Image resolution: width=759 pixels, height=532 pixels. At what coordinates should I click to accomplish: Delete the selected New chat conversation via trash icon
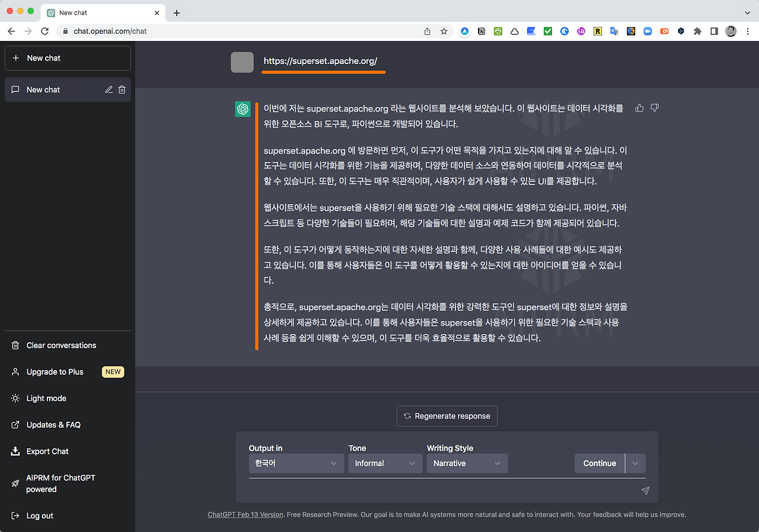tap(122, 90)
